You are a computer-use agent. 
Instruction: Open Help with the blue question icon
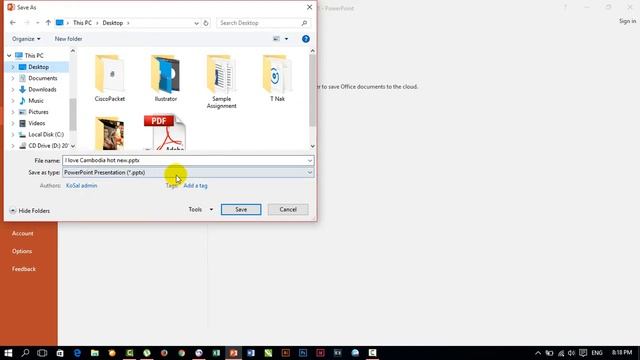(306, 39)
